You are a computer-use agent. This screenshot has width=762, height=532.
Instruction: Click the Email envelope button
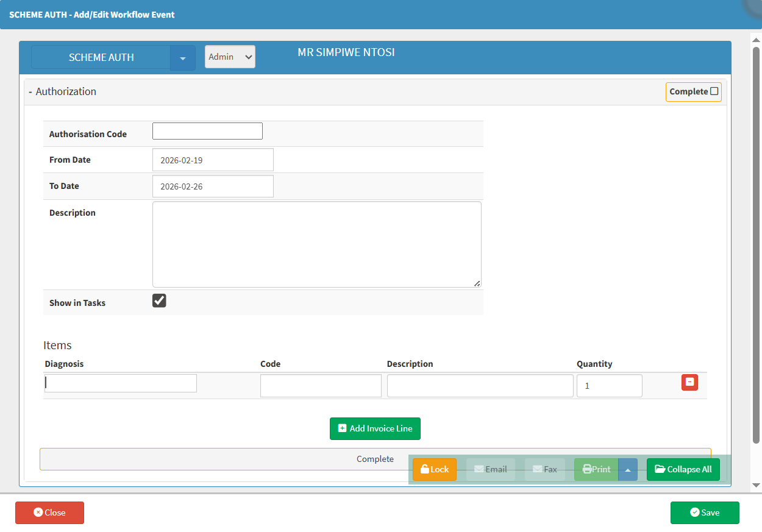tap(490, 469)
